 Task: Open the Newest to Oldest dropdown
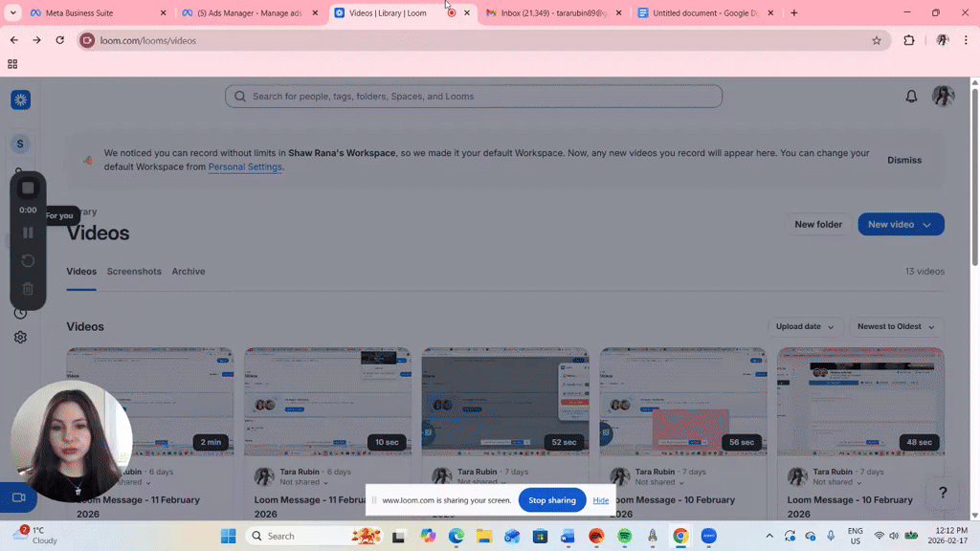896,327
